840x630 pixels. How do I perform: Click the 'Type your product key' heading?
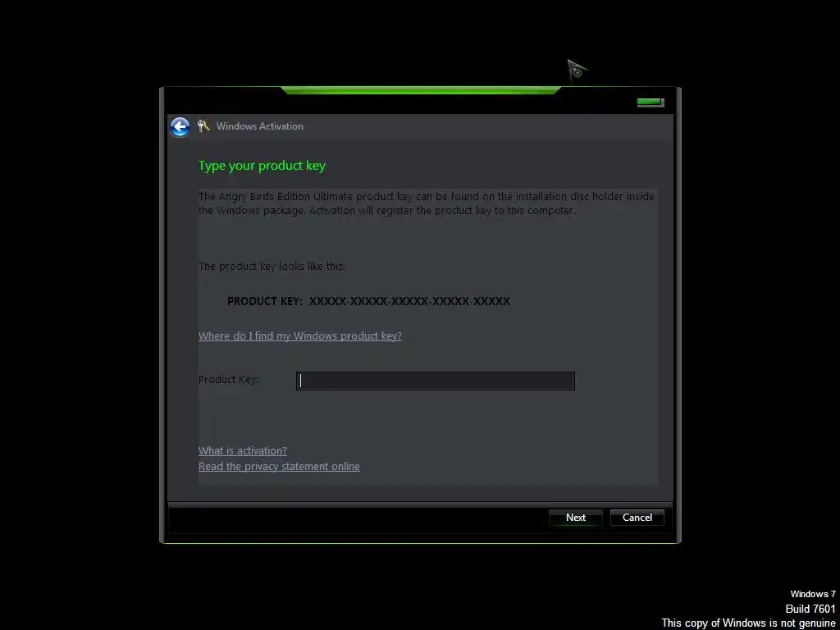point(262,166)
